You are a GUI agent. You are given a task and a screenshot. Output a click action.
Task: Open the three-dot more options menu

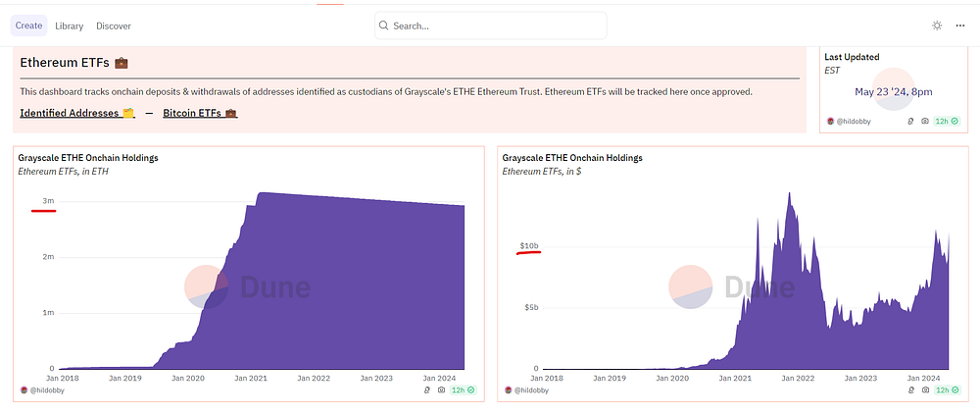point(960,26)
